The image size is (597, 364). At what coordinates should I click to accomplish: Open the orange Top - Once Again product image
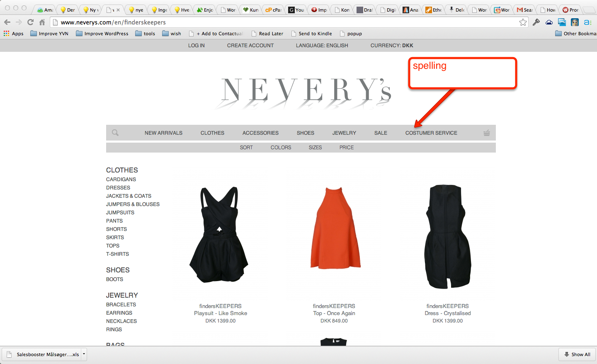point(335,228)
